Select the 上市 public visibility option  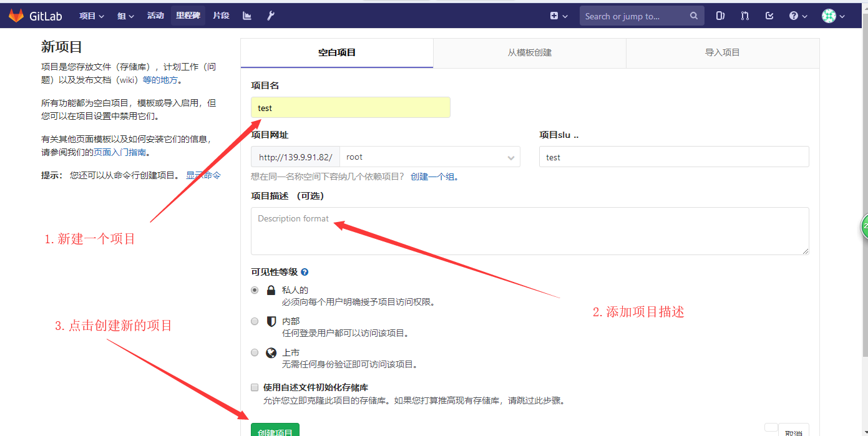tap(255, 352)
